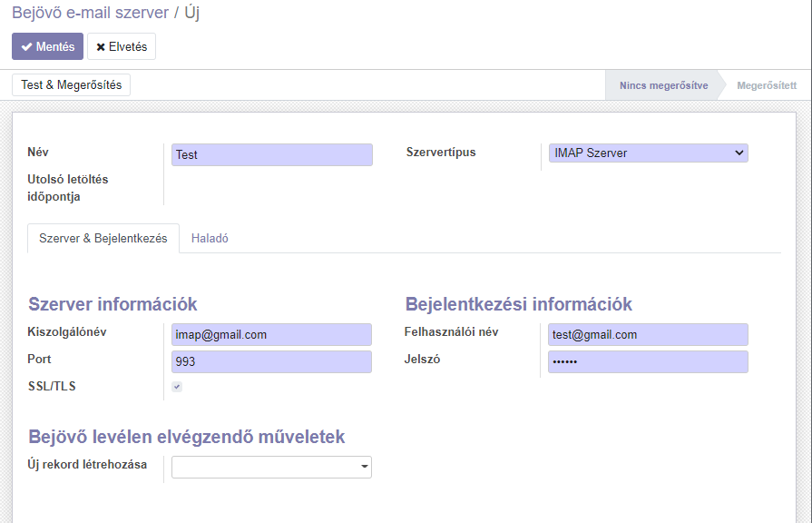Expand the Új rekord létrehozása dropdown arrow

click(x=365, y=467)
